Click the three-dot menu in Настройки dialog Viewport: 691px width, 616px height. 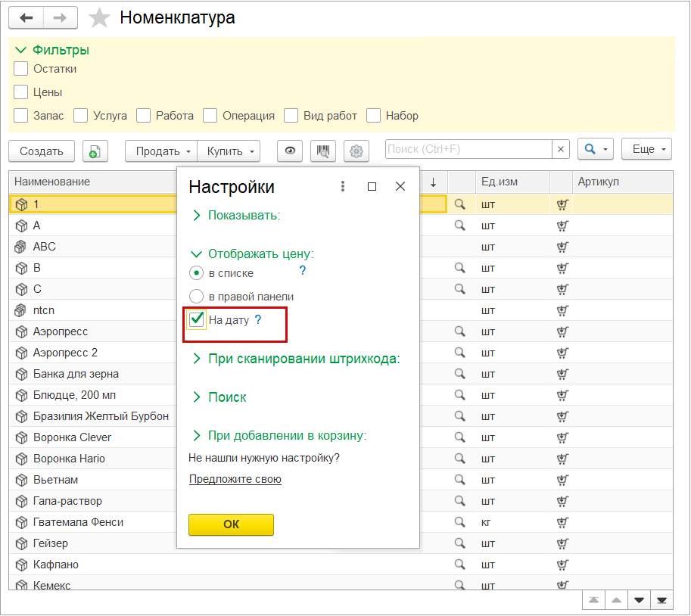click(343, 186)
